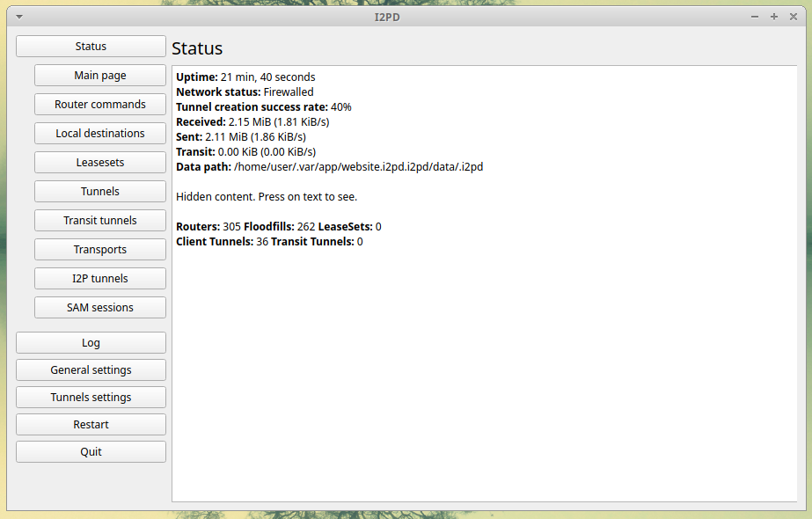
Task: Maximize the I2PD window
Action: coord(774,17)
